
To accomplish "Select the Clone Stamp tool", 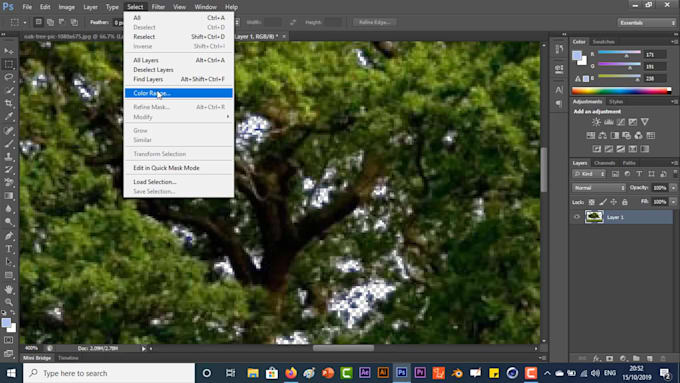I will pyautogui.click(x=9, y=156).
